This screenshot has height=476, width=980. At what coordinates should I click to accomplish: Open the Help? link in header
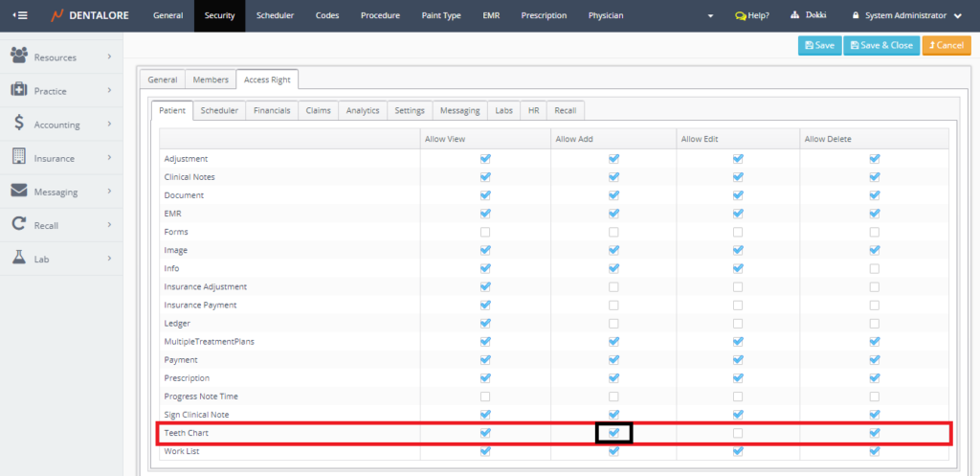[x=752, y=16]
